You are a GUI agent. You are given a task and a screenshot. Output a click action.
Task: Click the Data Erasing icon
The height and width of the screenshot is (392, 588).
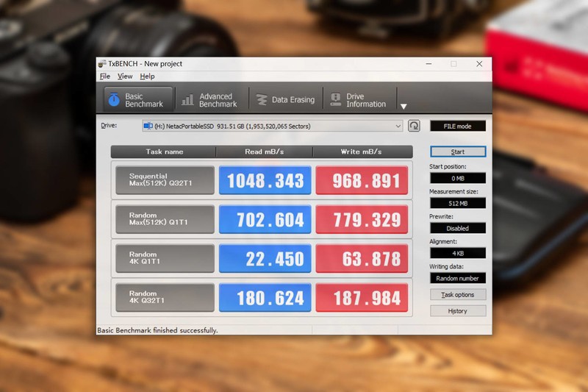[262, 100]
